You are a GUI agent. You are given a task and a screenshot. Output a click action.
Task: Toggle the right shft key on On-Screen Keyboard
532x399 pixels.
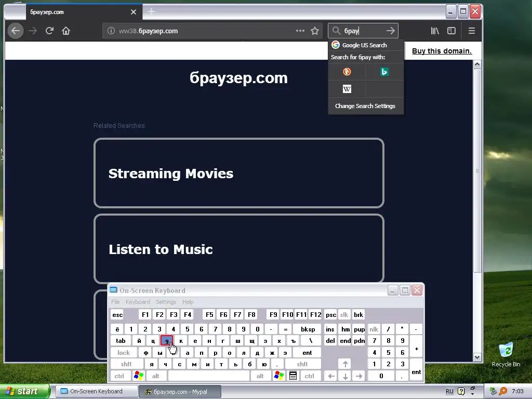(302, 364)
